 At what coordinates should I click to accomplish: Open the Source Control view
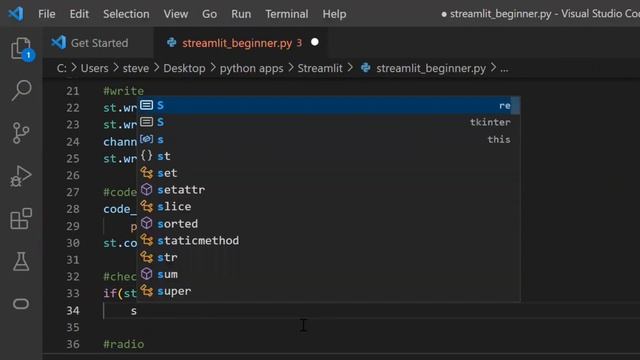click(x=21, y=133)
